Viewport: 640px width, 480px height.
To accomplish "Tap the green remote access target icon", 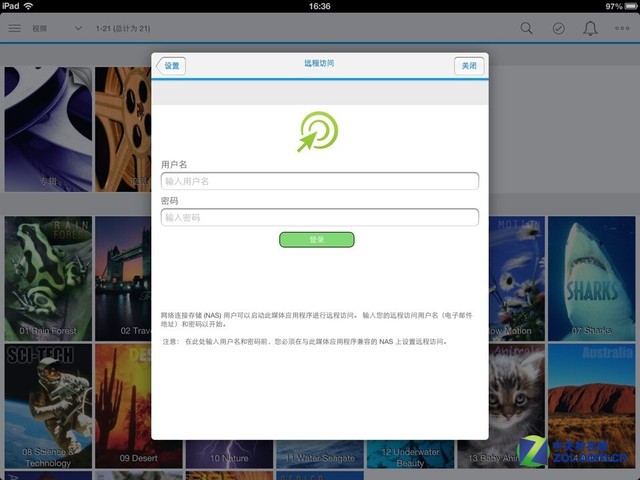I will point(318,131).
